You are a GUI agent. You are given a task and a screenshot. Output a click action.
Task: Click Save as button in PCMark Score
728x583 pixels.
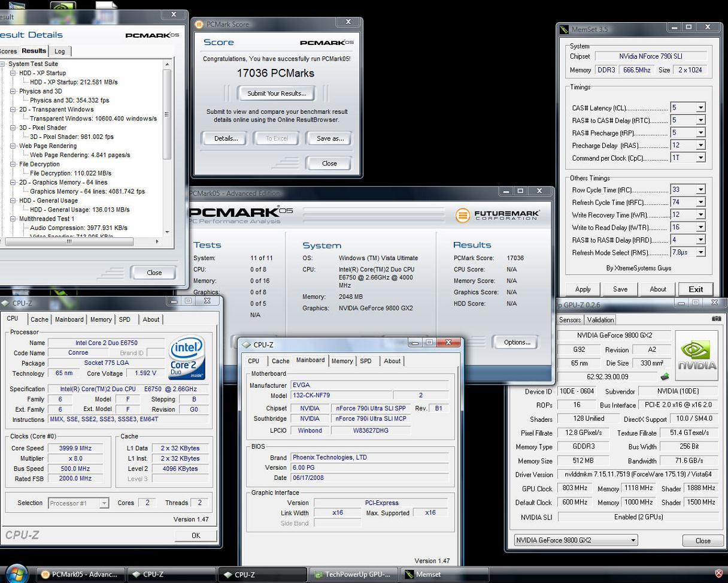click(x=330, y=138)
